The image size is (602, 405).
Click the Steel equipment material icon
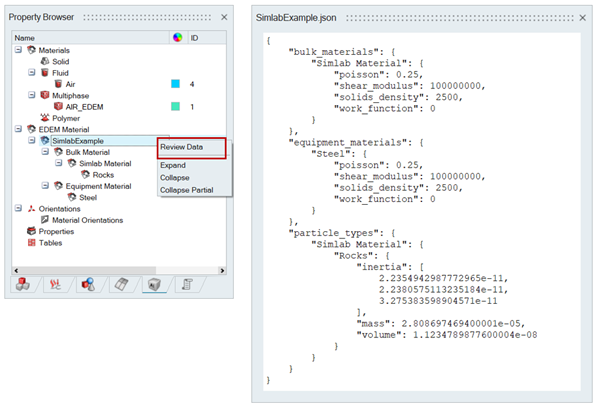tap(72, 197)
